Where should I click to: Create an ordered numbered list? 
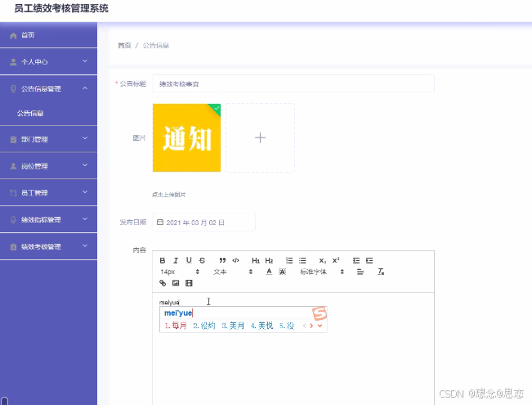pos(289,260)
